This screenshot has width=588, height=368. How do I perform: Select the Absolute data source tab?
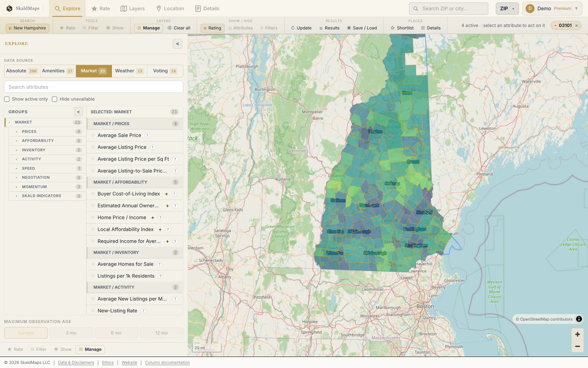(x=22, y=71)
